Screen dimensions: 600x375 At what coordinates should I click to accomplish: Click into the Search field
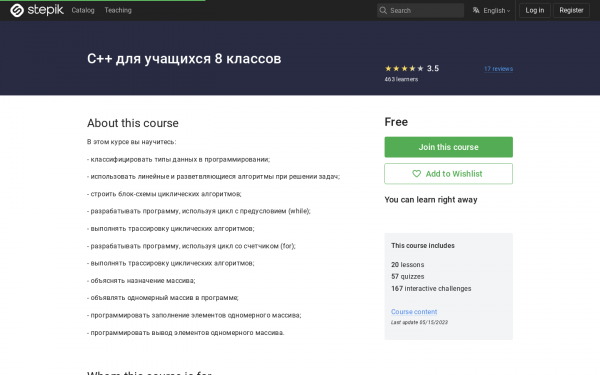[421, 10]
